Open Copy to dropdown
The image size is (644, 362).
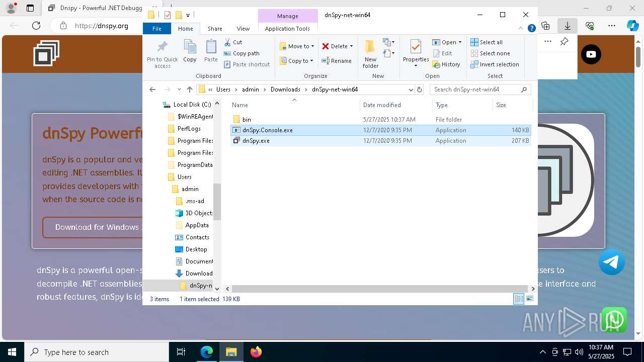(x=297, y=61)
